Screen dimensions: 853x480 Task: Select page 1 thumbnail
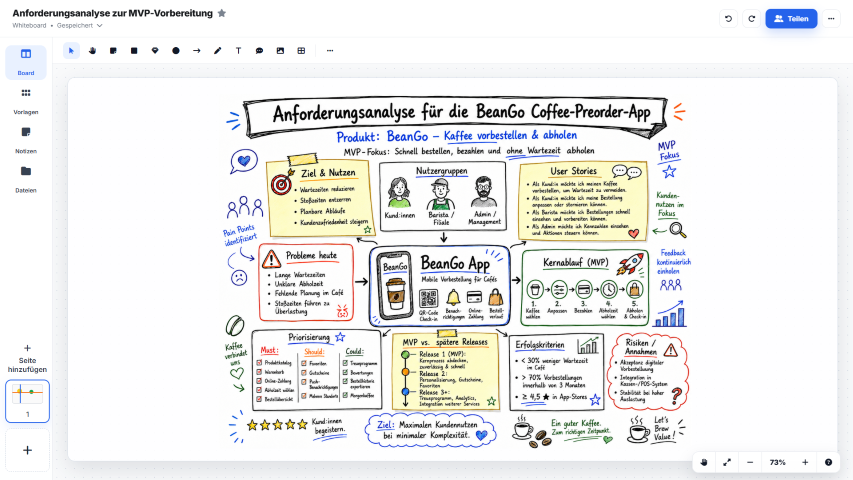27,401
